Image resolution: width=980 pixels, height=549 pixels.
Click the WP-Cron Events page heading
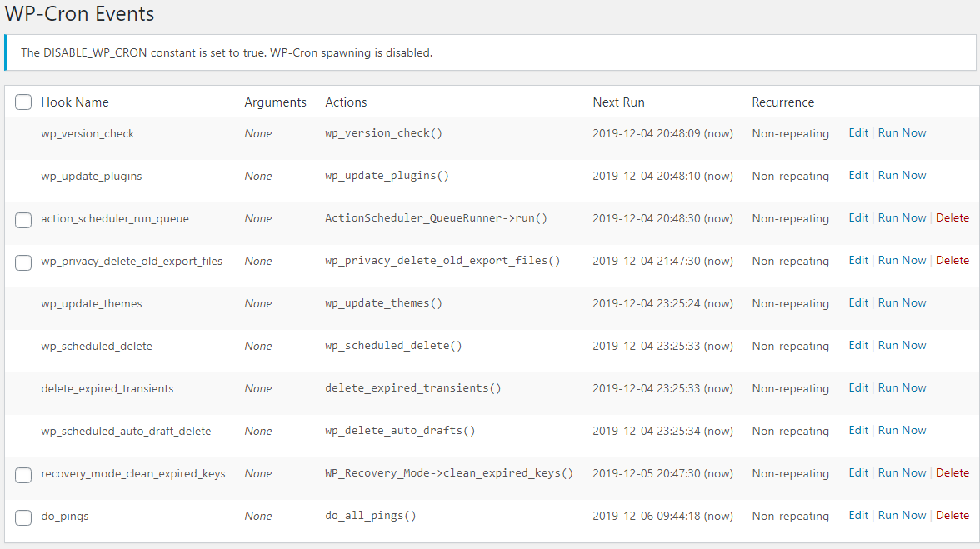[80, 13]
